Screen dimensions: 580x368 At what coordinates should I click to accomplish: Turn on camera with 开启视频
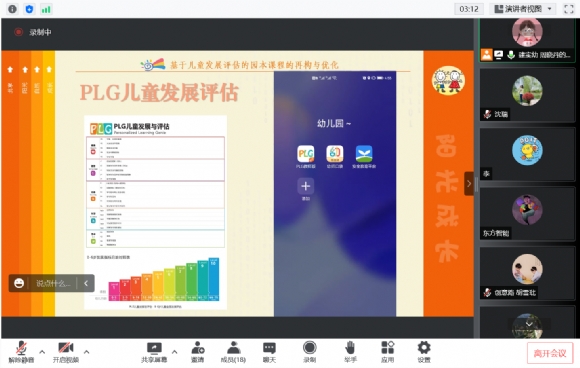(x=66, y=352)
